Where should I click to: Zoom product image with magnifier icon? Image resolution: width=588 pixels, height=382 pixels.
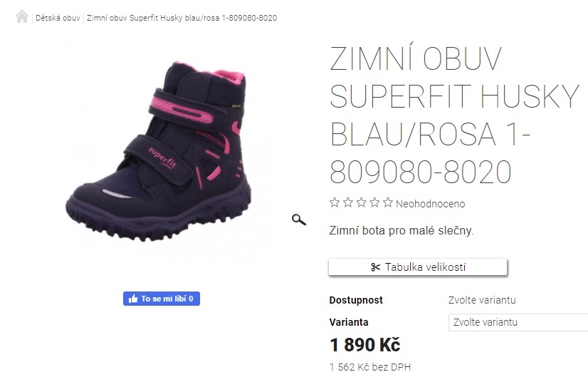[x=299, y=220]
